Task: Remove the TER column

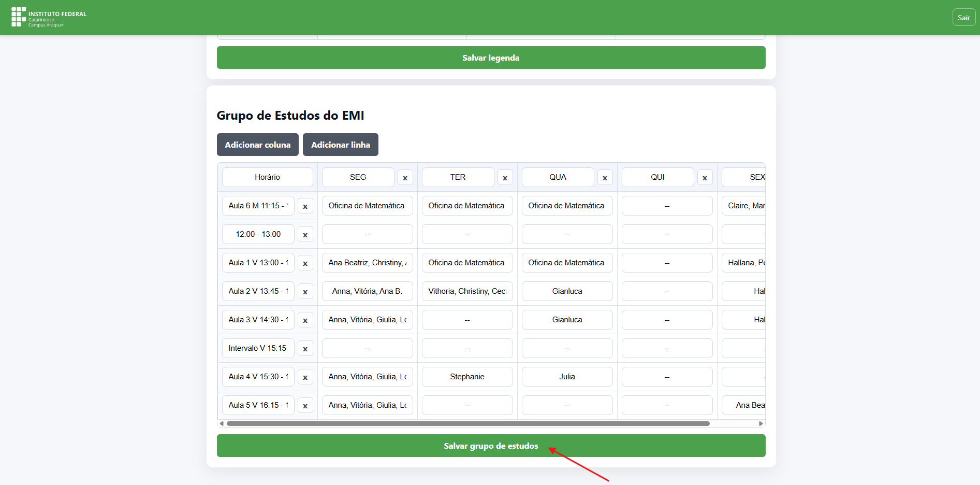Action: pyautogui.click(x=505, y=178)
